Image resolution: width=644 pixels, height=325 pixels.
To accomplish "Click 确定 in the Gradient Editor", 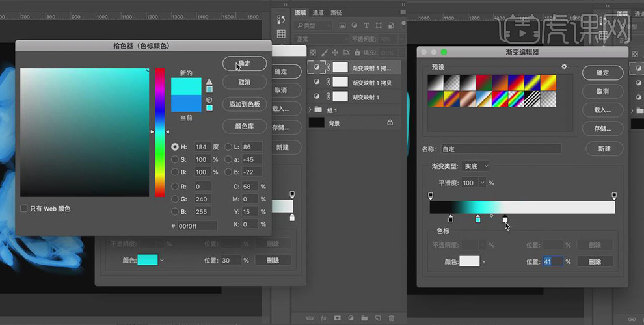I will 602,73.
